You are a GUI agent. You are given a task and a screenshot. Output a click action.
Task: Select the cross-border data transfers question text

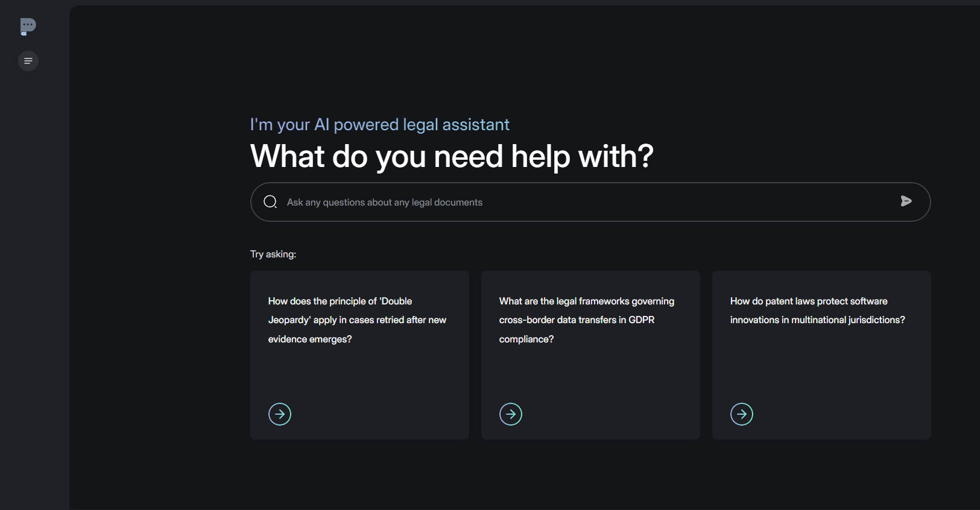(x=586, y=320)
